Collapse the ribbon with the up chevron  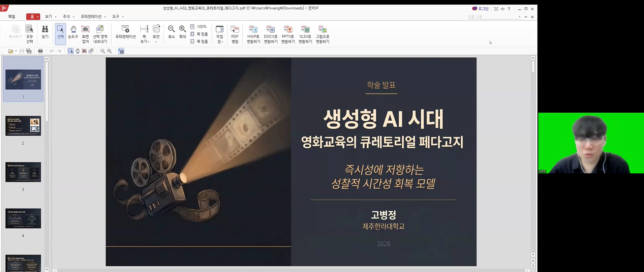pos(526,17)
